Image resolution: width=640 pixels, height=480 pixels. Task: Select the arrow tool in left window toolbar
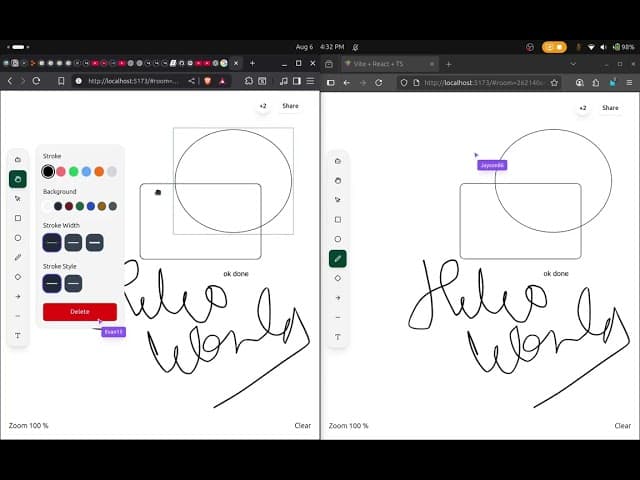pyautogui.click(x=18, y=297)
